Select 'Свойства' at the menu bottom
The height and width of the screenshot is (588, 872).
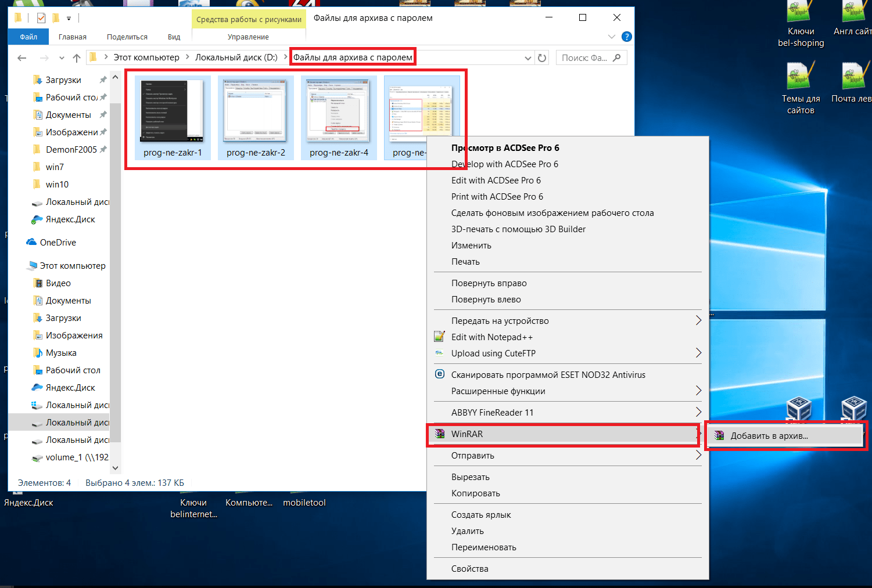point(469,569)
